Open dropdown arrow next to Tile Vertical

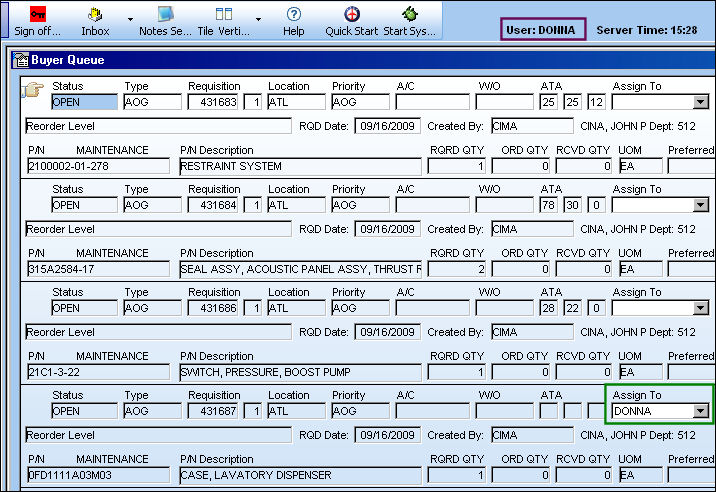(258, 19)
